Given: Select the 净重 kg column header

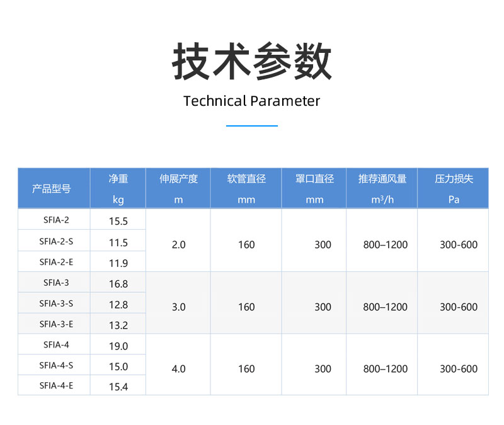Looking at the screenshot, I should [x=118, y=188].
